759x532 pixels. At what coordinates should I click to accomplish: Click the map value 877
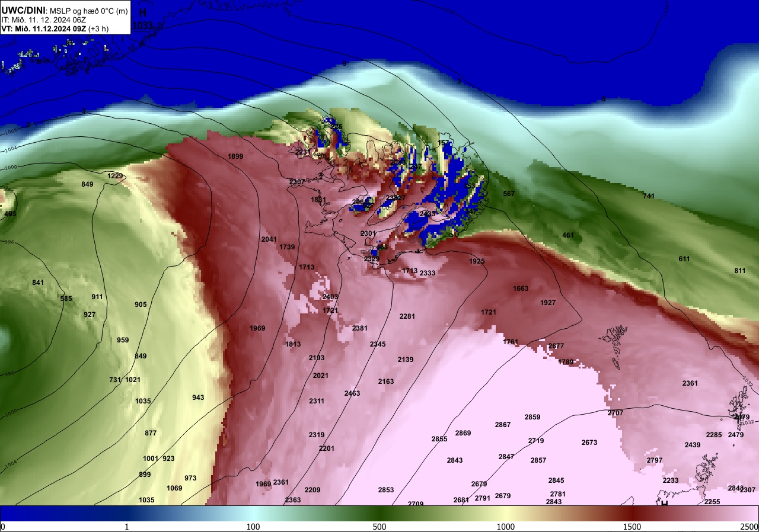click(x=151, y=433)
